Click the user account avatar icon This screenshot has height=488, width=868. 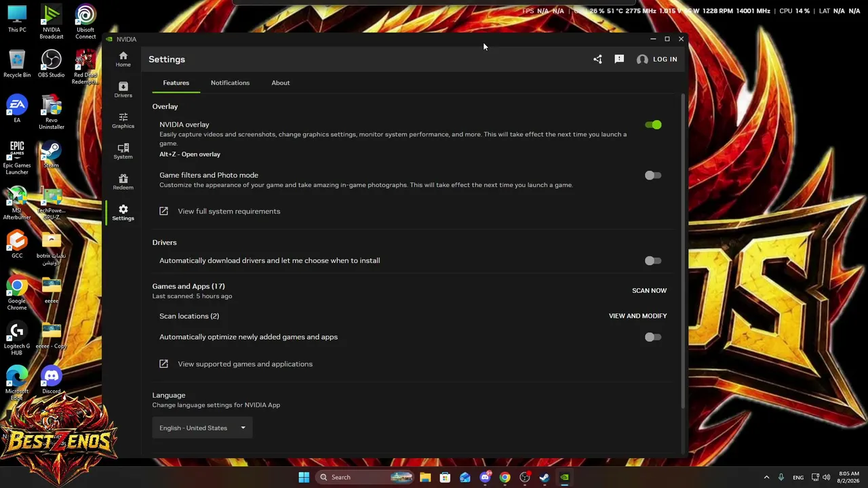click(642, 60)
